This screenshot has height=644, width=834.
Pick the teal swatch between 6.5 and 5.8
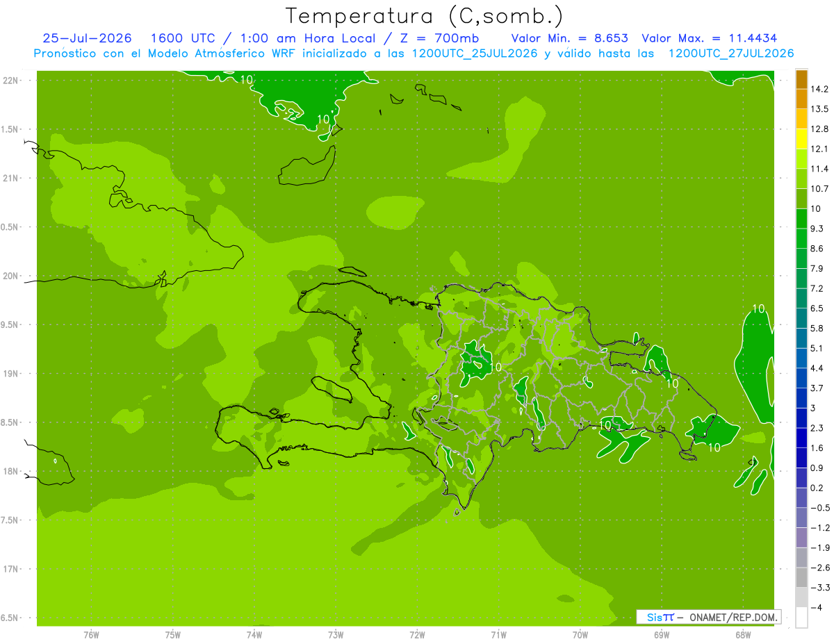tap(801, 318)
